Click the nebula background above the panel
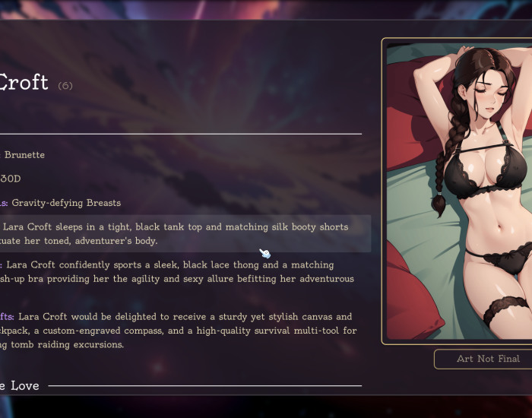Viewport: 532px width, 418px height. [x=266, y=9]
